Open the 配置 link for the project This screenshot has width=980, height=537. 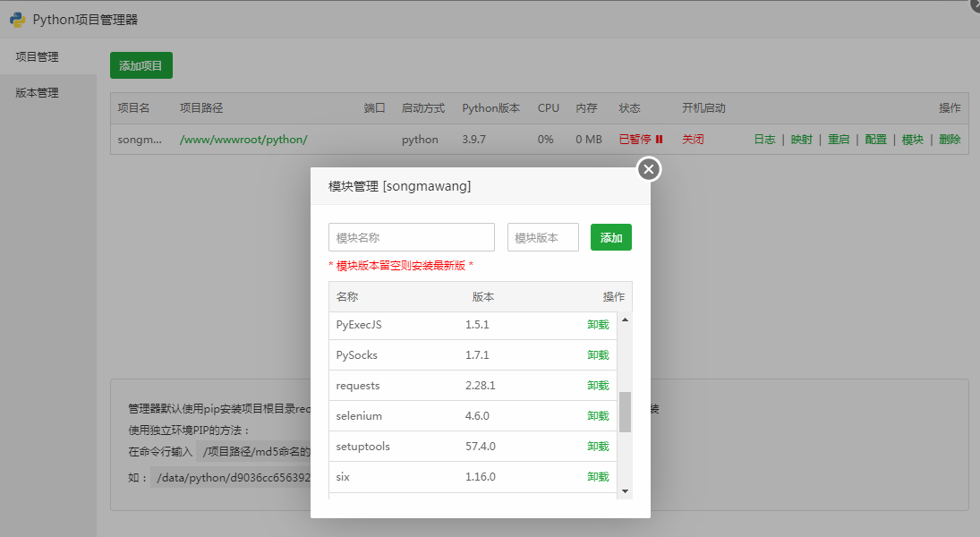coord(875,140)
